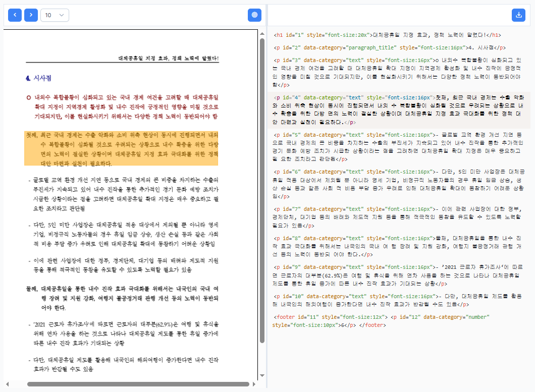The height and width of the screenshot is (392, 535).
Task: Click the paragraph starting with 이에 관련 사업장에
Action: point(124,265)
